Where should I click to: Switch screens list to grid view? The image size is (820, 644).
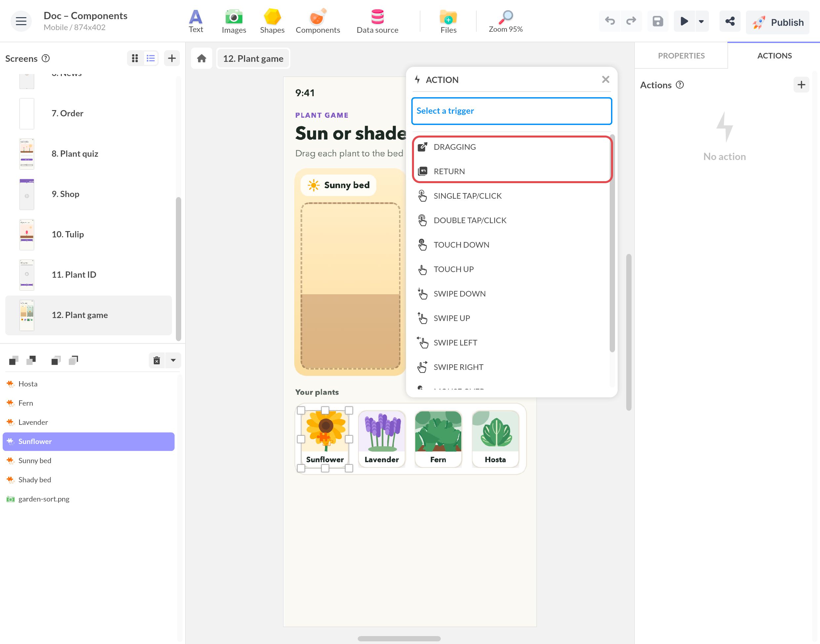(x=135, y=58)
